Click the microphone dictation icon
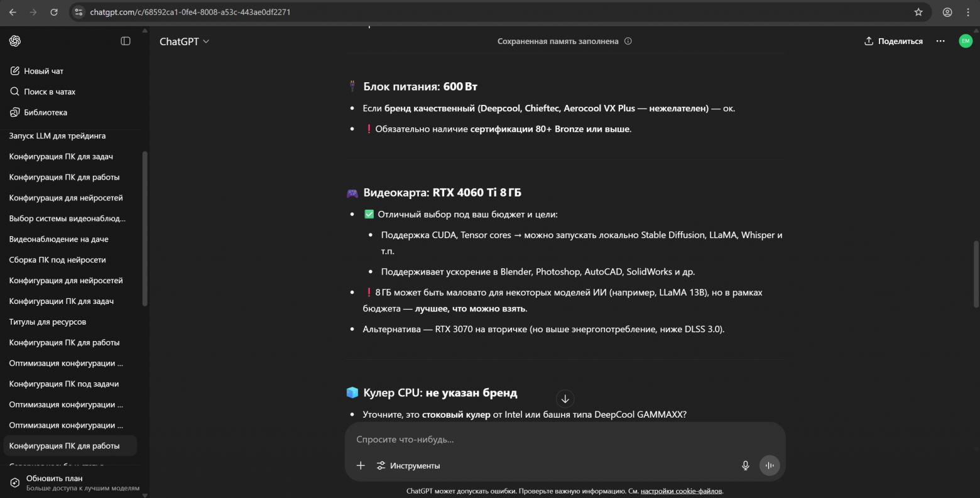Viewport: 980px width, 498px height. tap(746, 465)
